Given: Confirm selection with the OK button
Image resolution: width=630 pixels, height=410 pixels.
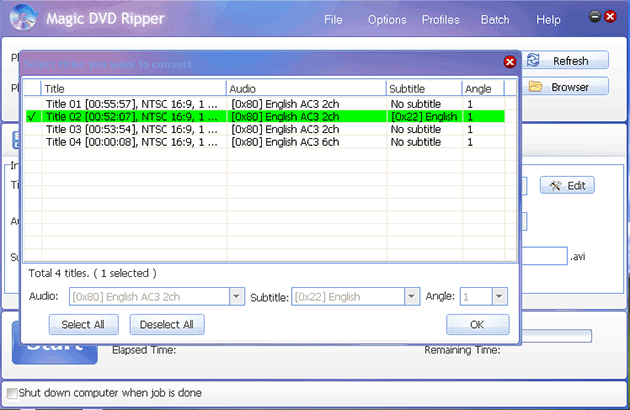Looking at the screenshot, I should tap(477, 324).
